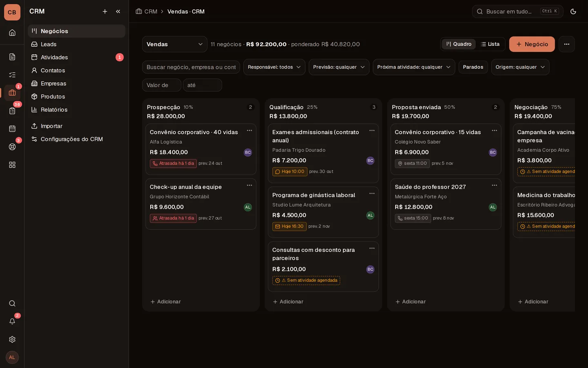
Task: Select Negócios in the CRM sidebar
Action: 76,31
